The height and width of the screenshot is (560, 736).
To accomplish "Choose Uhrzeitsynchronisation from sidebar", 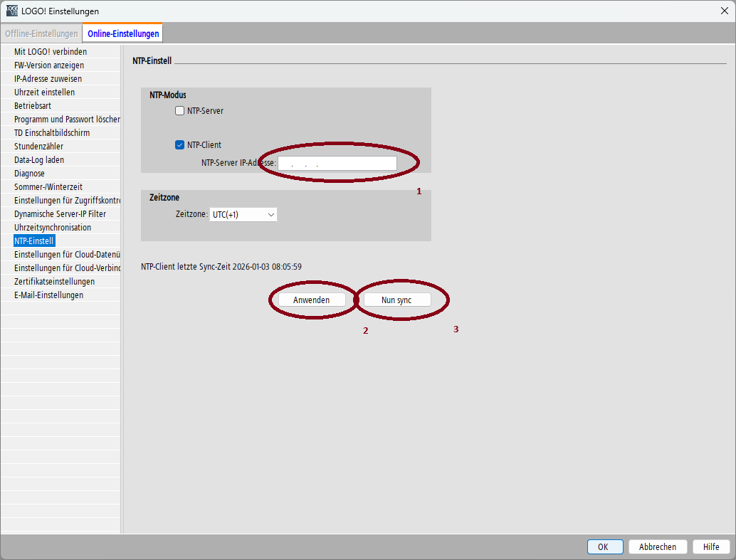I will coord(53,228).
